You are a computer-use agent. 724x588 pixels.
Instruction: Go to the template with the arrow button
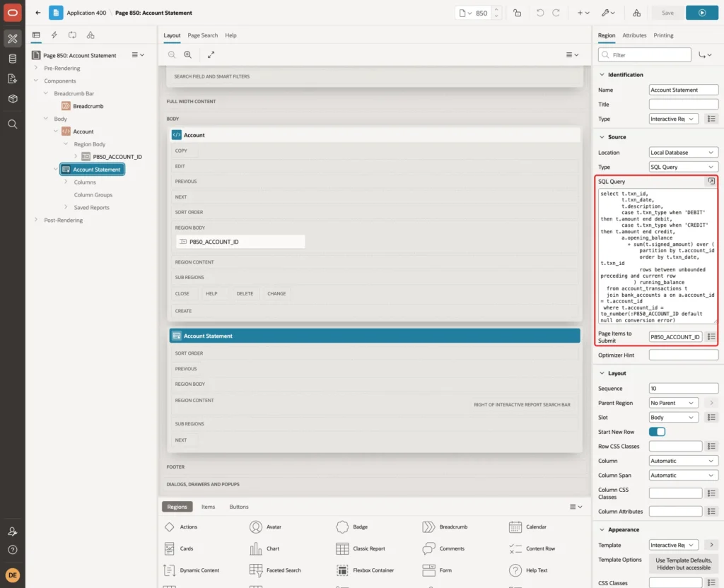[x=711, y=545]
